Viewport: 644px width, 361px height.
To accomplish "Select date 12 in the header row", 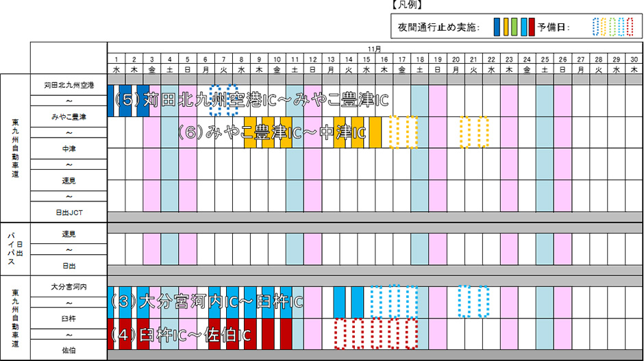I will coord(313,60).
